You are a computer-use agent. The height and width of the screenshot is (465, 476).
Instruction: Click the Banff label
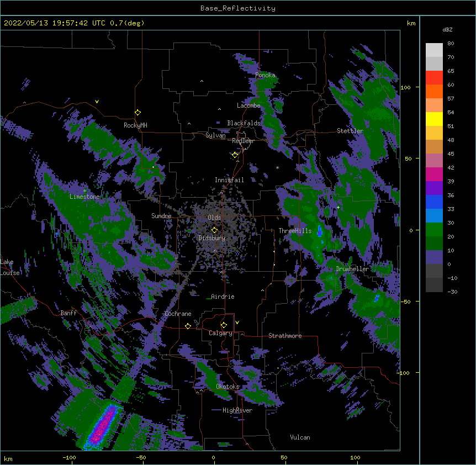[x=68, y=313]
